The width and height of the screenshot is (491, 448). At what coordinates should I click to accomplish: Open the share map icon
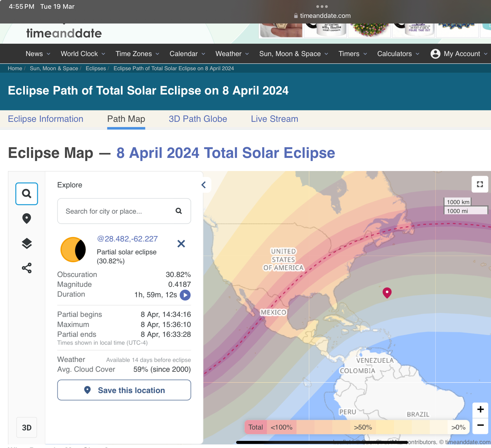27,268
